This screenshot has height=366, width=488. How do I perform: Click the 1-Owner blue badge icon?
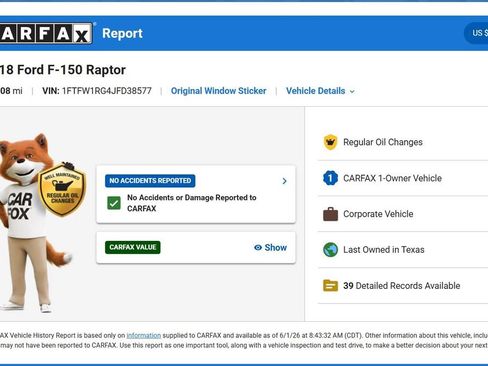tap(330, 178)
